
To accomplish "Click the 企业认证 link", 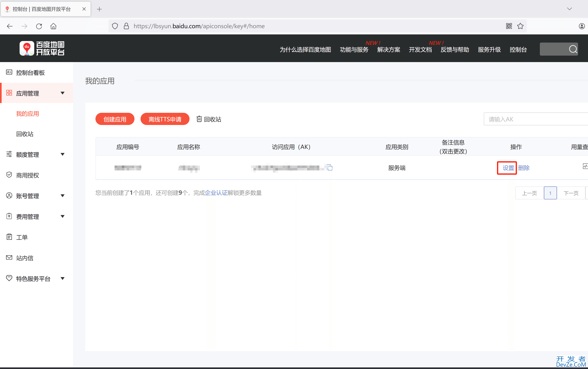I will [x=216, y=193].
